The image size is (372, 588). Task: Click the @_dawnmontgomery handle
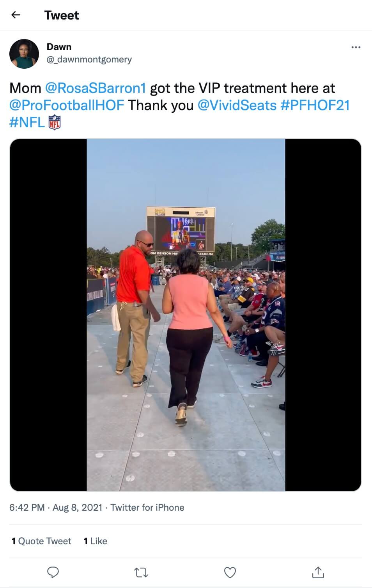point(89,59)
